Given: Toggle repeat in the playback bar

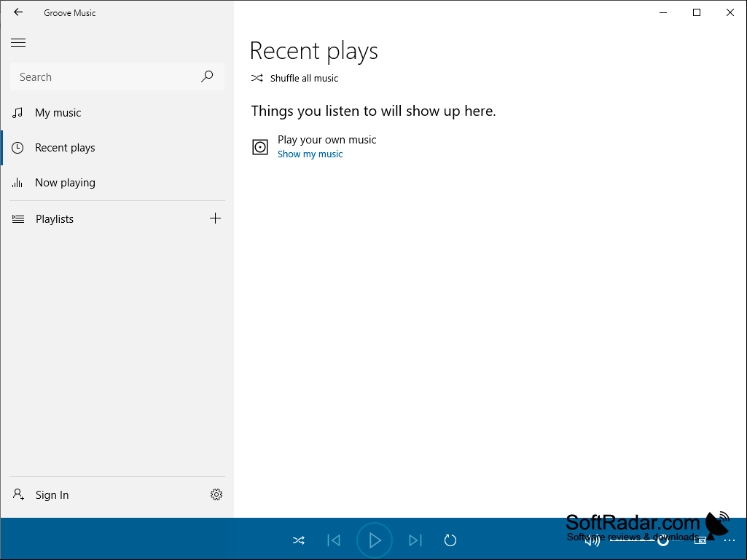Looking at the screenshot, I should click(x=450, y=540).
